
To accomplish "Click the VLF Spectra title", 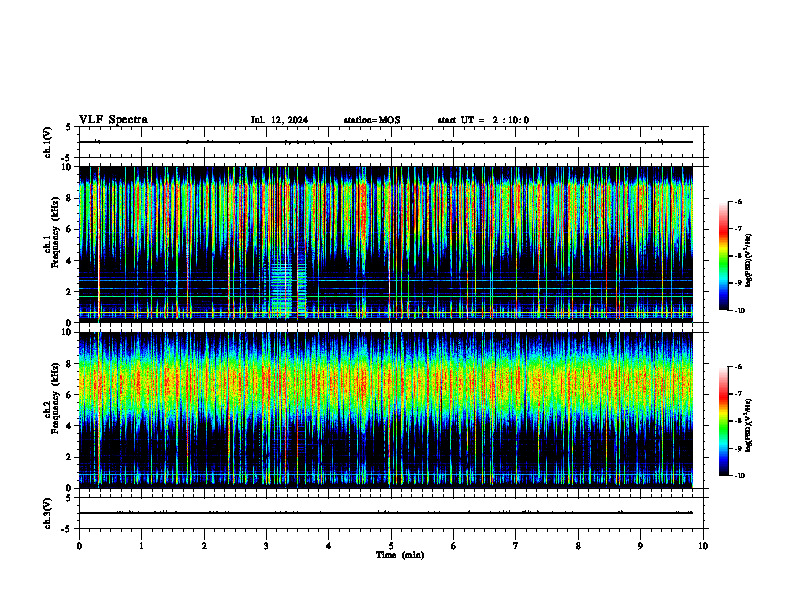I will click(x=113, y=120).
